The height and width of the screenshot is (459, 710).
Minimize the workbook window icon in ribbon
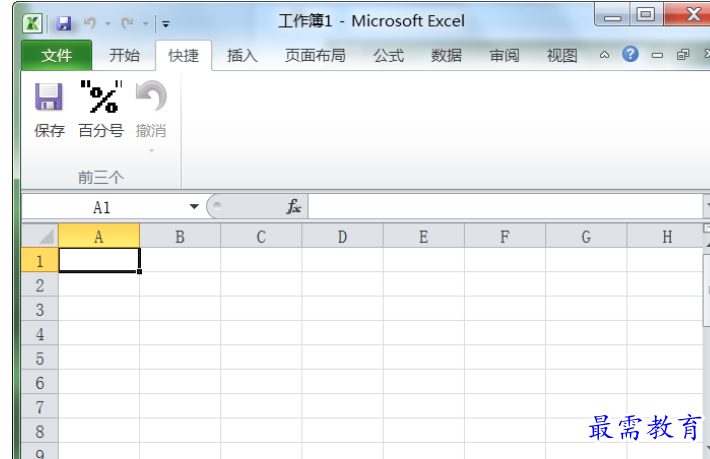[657, 55]
